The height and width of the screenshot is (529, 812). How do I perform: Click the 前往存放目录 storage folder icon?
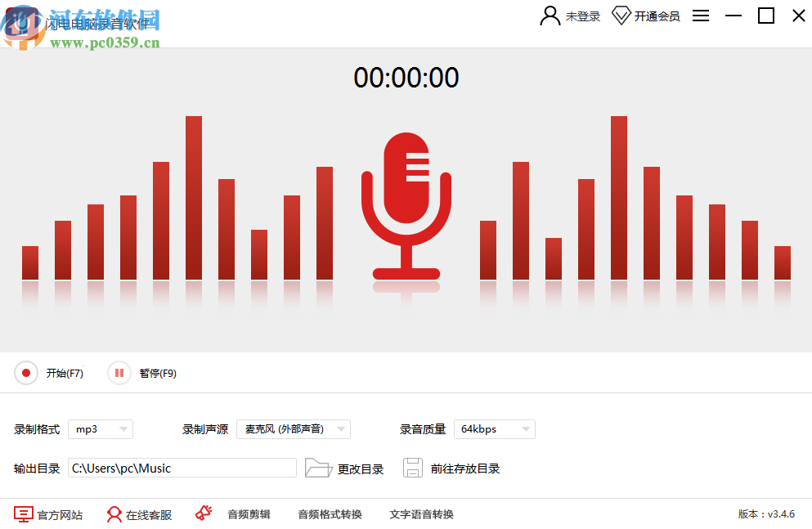coord(413,467)
